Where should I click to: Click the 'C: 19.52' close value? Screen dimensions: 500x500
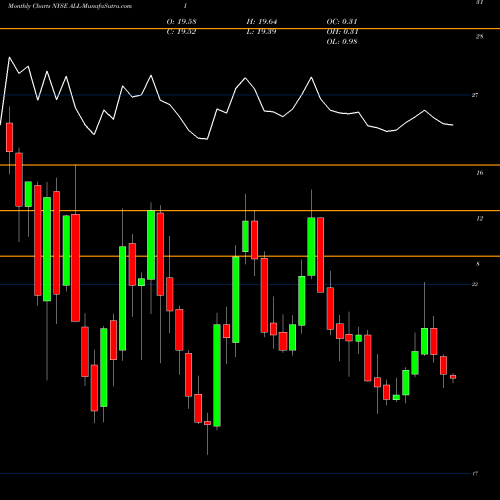click(x=181, y=32)
